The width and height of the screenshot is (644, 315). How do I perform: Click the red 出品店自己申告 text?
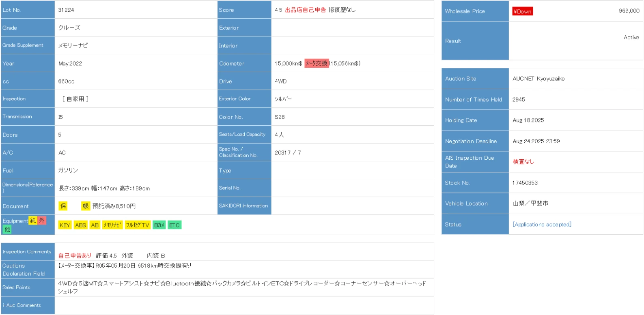click(x=305, y=10)
